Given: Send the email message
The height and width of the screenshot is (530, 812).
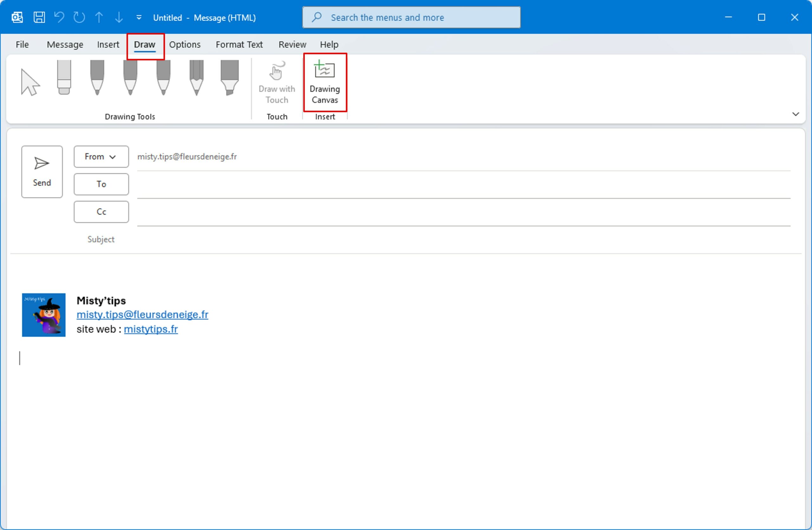Looking at the screenshot, I should (42, 172).
